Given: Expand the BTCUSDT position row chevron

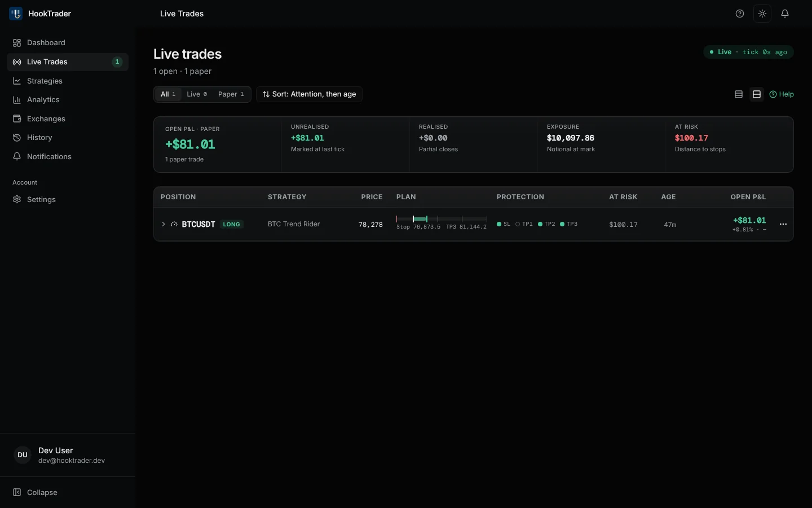Looking at the screenshot, I should point(164,224).
